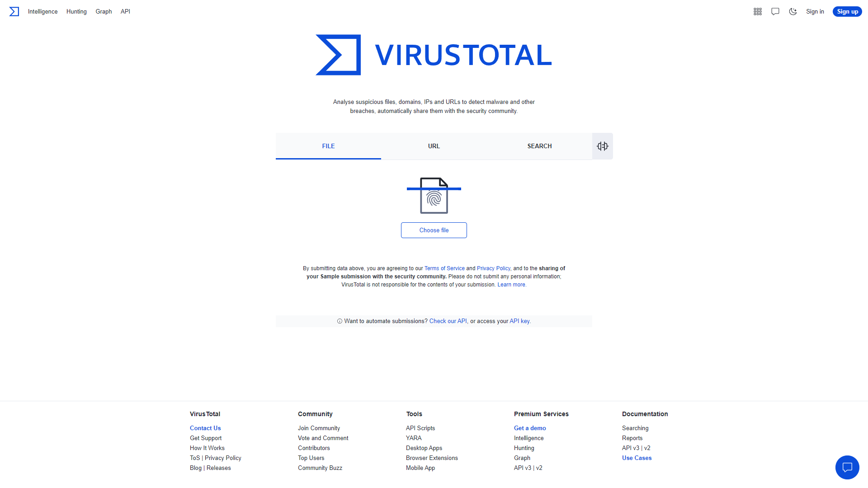Open the apps grid menu icon
This screenshot has height=488, width=868.
click(x=758, y=12)
